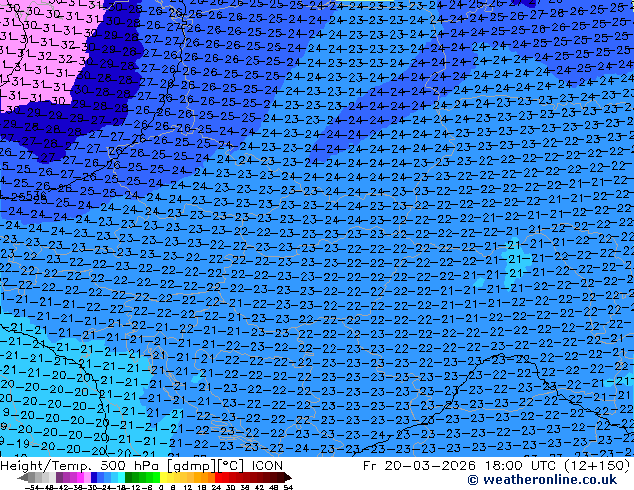Click the ICON model name label

pyautogui.click(x=267, y=466)
